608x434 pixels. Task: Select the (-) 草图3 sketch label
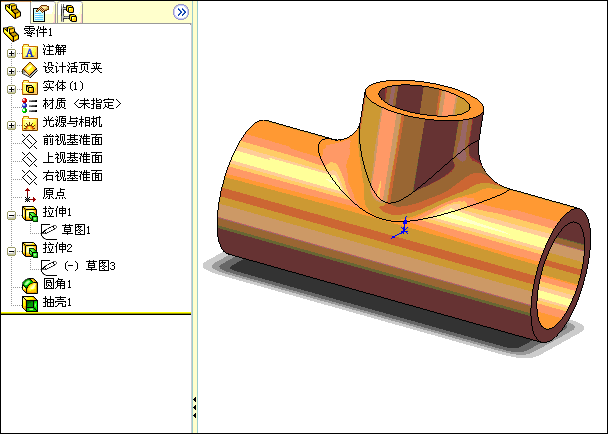click(x=89, y=266)
